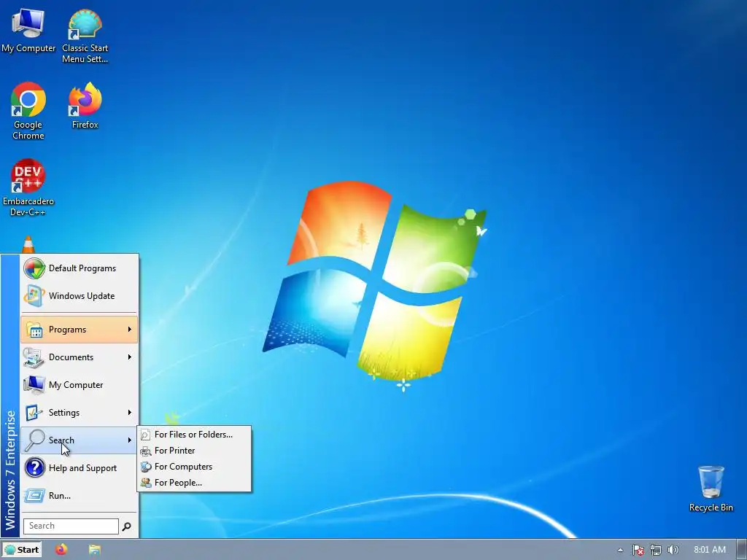Click the volume speaker tray icon
Image resolution: width=747 pixels, height=560 pixels.
673,550
